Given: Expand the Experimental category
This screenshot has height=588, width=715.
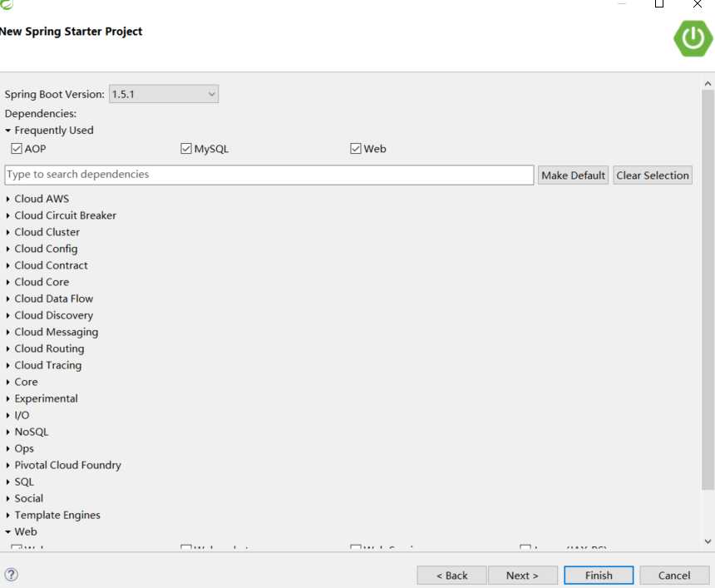Looking at the screenshot, I should click(x=7, y=398).
